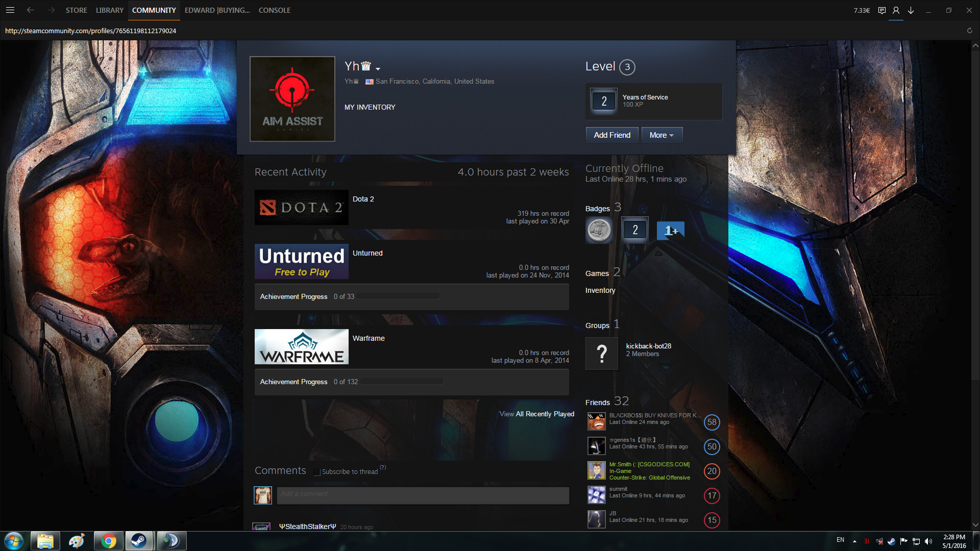Screen dimensions: 980x551
Task: Expand the More dropdown button
Action: point(661,135)
